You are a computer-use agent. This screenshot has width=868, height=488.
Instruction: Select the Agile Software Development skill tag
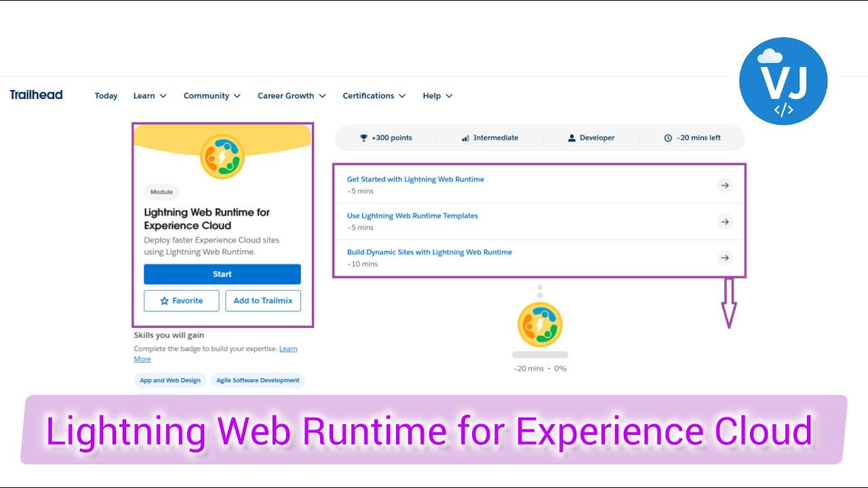coord(258,380)
